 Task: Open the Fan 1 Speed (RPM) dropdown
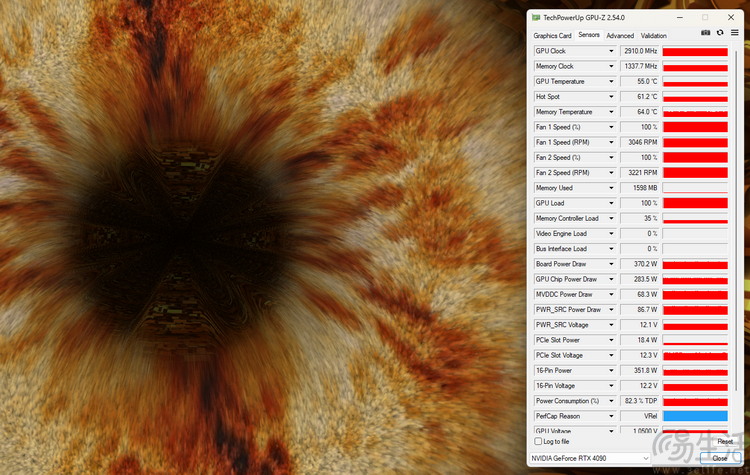[x=611, y=142]
